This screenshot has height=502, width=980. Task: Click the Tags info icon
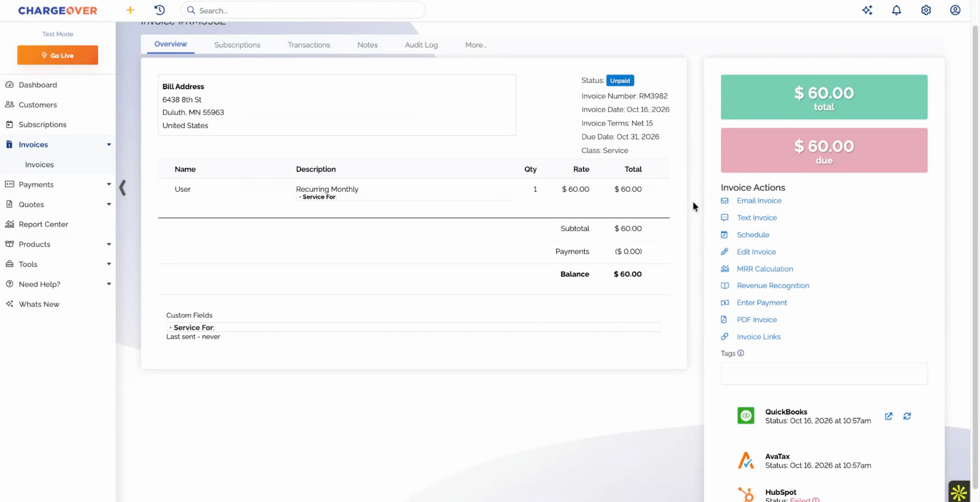pos(740,353)
